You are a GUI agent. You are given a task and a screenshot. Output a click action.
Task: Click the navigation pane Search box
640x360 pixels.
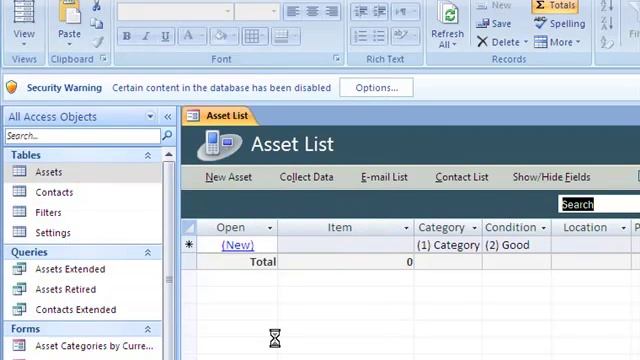[83, 136]
